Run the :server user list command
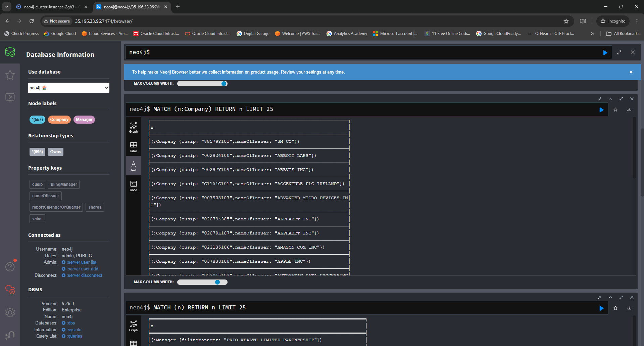The image size is (644, 346). [x=79, y=262]
